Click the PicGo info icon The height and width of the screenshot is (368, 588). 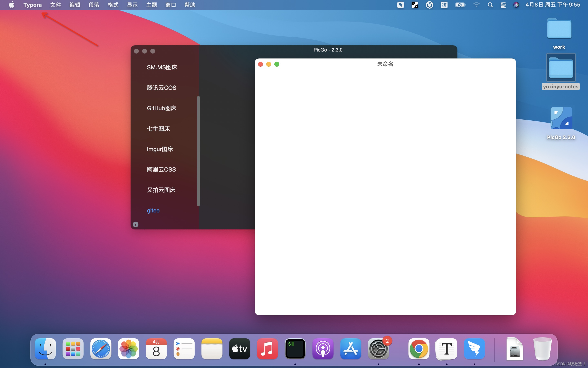tap(136, 224)
